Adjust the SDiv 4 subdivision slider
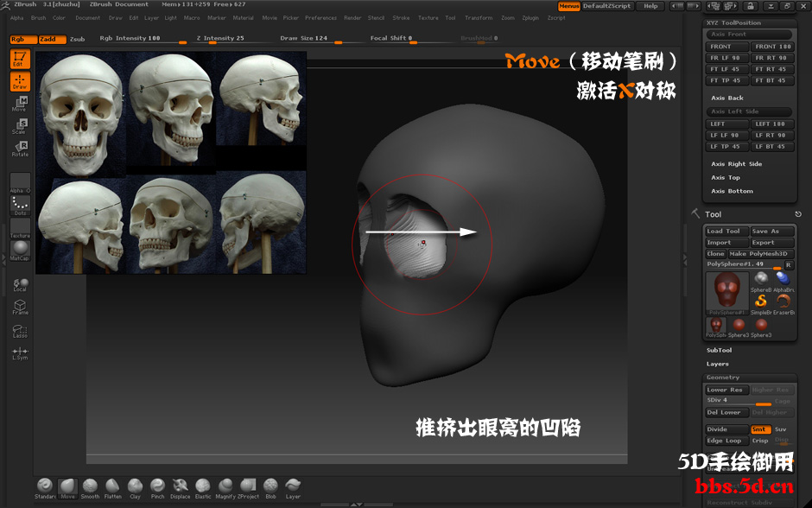812x508 pixels. pos(739,401)
